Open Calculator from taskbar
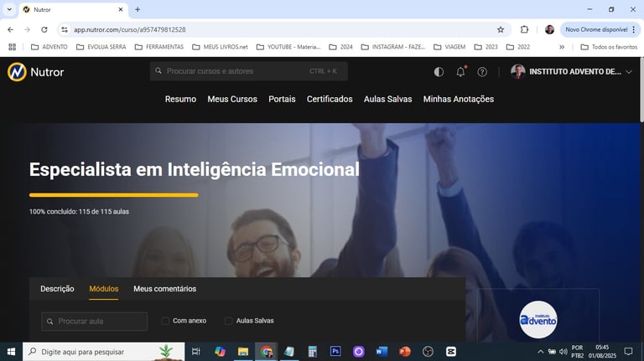This screenshot has width=644, height=361. click(x=313, y=352)
